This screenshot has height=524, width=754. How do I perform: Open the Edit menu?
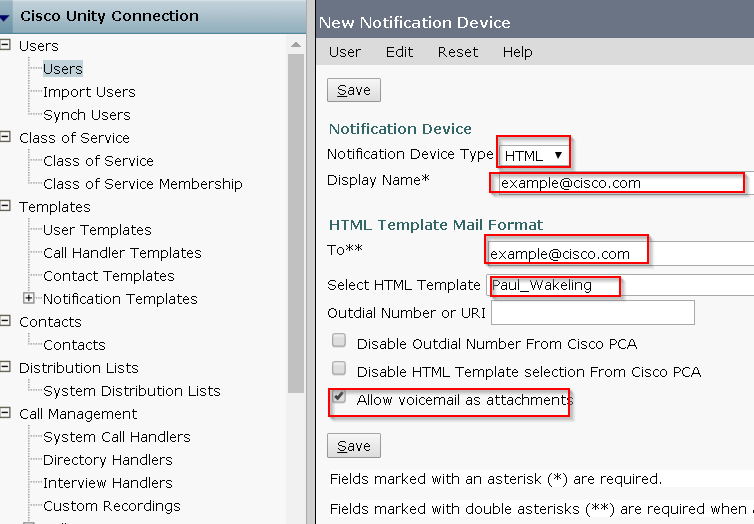[399, 52]
